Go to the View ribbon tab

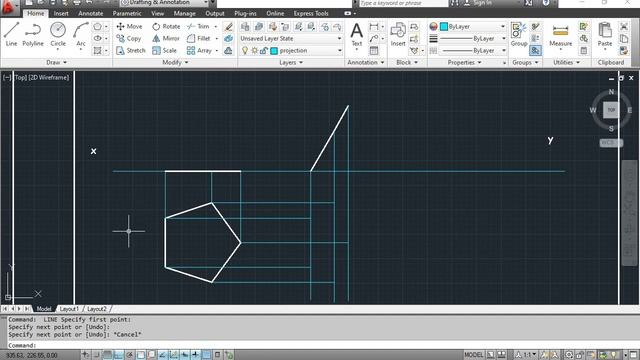158,13
